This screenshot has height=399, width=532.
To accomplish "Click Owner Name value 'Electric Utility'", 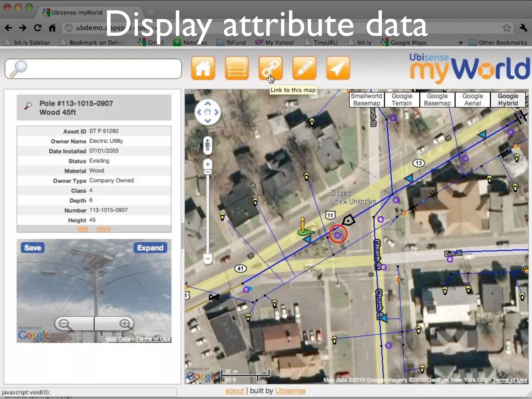I will [106, 141].
